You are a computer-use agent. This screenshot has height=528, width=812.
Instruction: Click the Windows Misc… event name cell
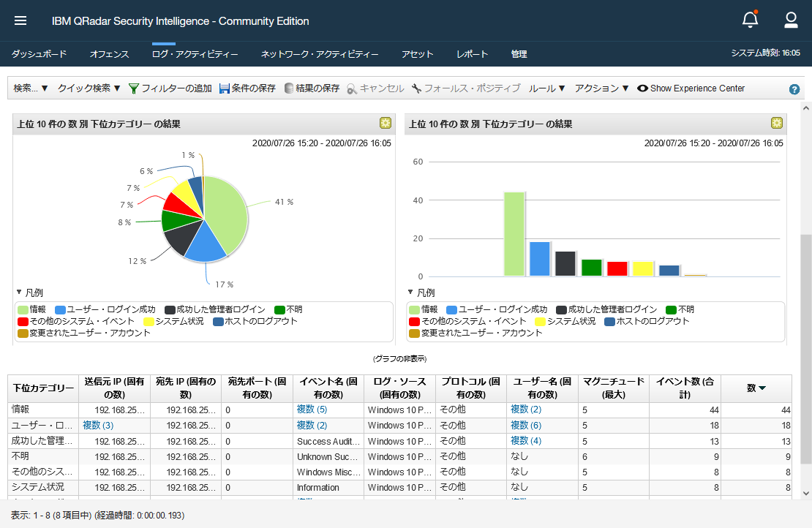[328, 472]
